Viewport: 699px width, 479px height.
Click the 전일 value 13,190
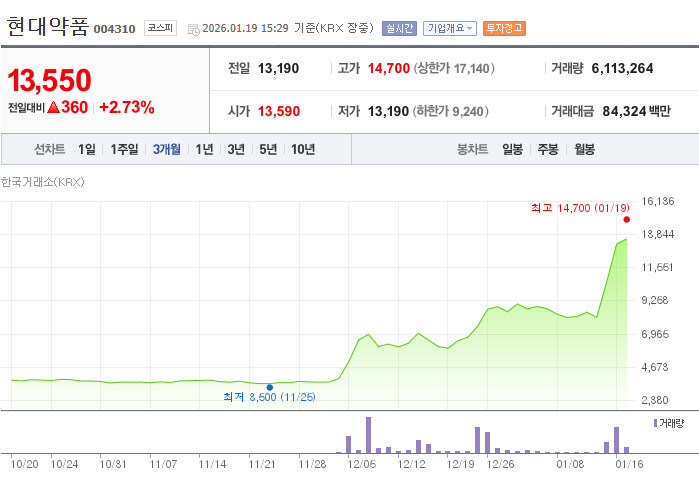point(279,68)
